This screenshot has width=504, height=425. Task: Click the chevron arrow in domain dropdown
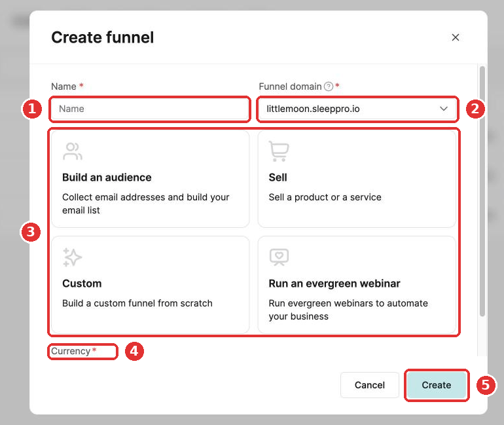tap(444, 109)
